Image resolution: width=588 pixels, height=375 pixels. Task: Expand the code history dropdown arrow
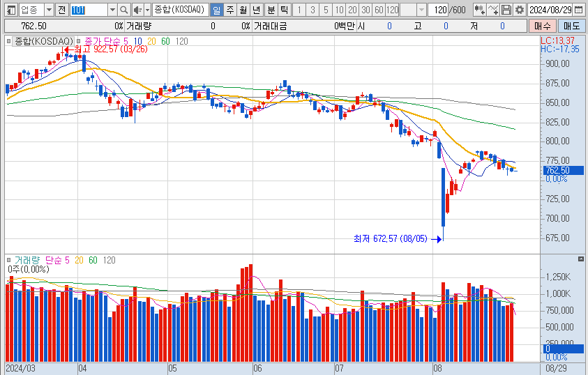click(112, 10)
